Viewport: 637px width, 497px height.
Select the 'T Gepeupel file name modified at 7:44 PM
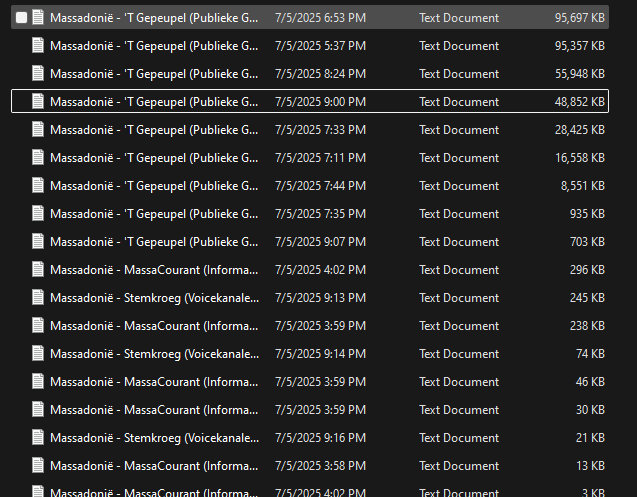click(154, 186)
